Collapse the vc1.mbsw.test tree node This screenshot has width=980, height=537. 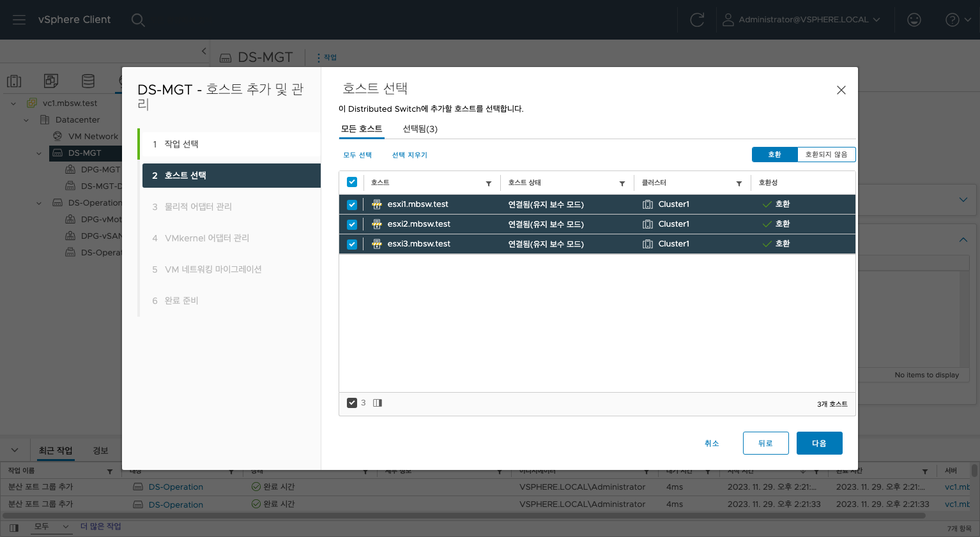(x=13, y=103)
